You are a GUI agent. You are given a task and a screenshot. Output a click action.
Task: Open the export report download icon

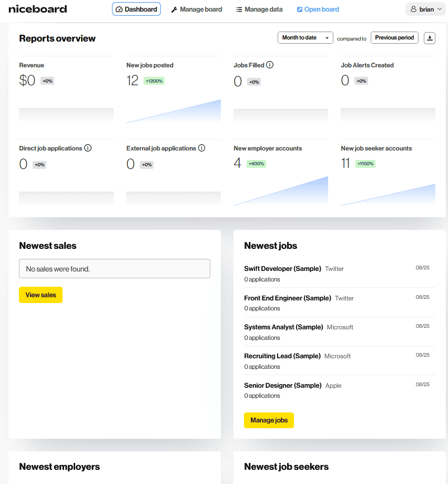(x=430, y=37)
